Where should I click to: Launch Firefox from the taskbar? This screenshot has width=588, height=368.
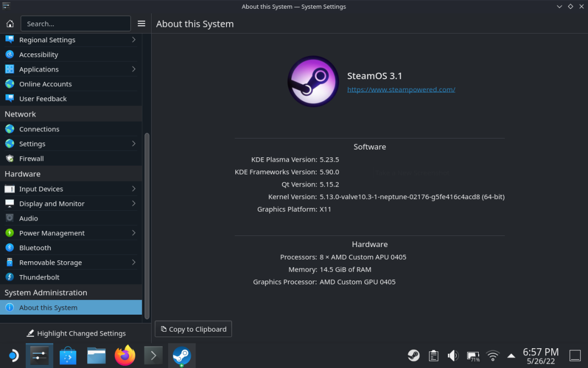125,355
